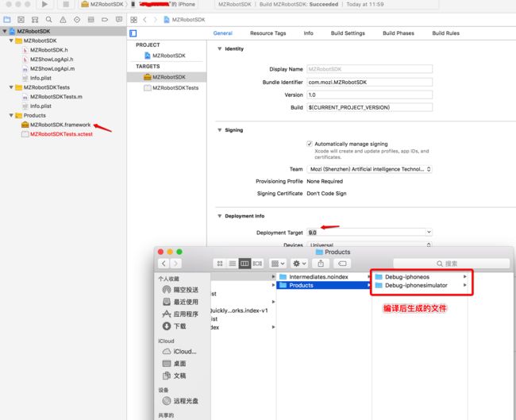Select the MZRobotSDK scheme in toolbar
The height and width of the screenshot is (420, 516).
(x=102, y=4)
